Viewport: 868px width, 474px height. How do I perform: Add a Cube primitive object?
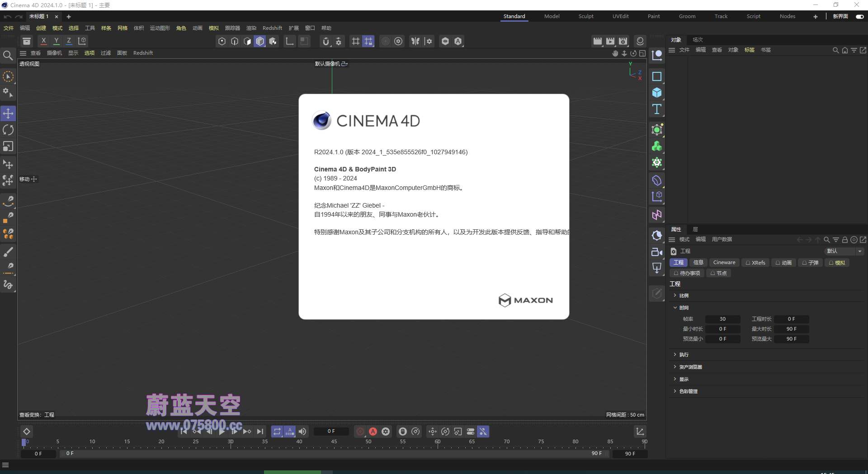(657, 93)
